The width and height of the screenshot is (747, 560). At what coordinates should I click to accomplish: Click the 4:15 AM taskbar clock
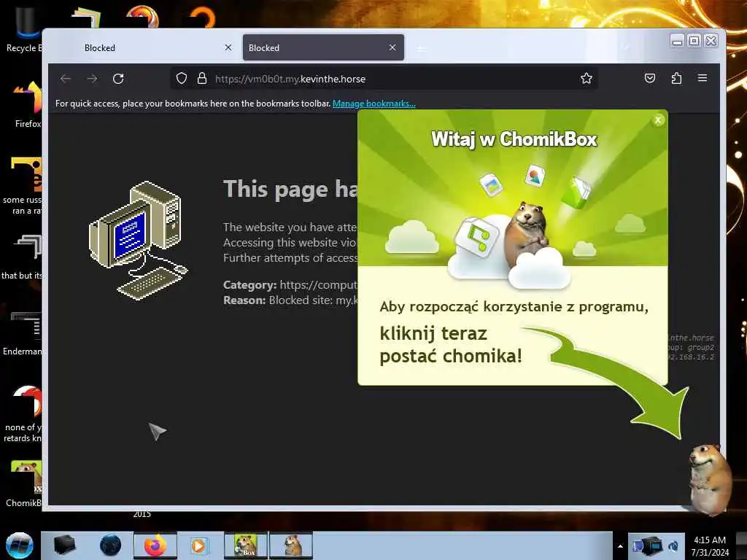pos(710,545)
